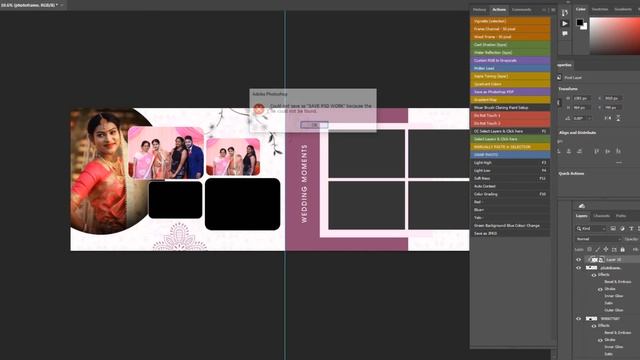Pick a color in the Color picker field

615,36
